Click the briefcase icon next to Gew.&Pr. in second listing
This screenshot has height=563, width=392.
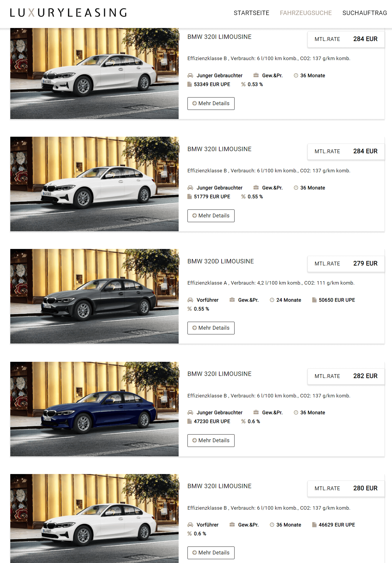pos(256,188)
